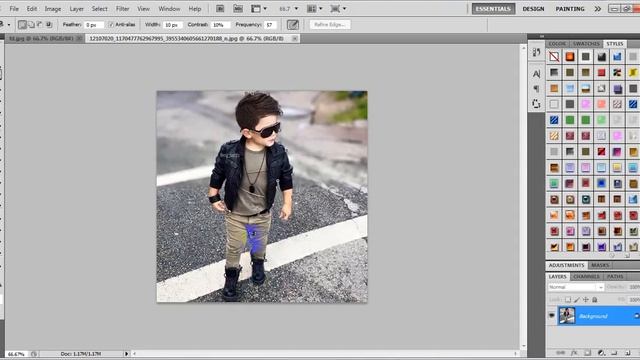The height and width of the screenshot is (360, 640).
Task: Apply the orange glowing style in top row
Action: (570, 57)
